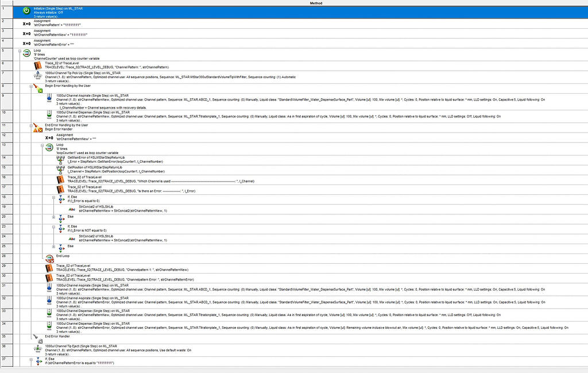Click the Tip Eject step icon on line 36
This screenshot has width=588, height=373.
coord(38,349)
